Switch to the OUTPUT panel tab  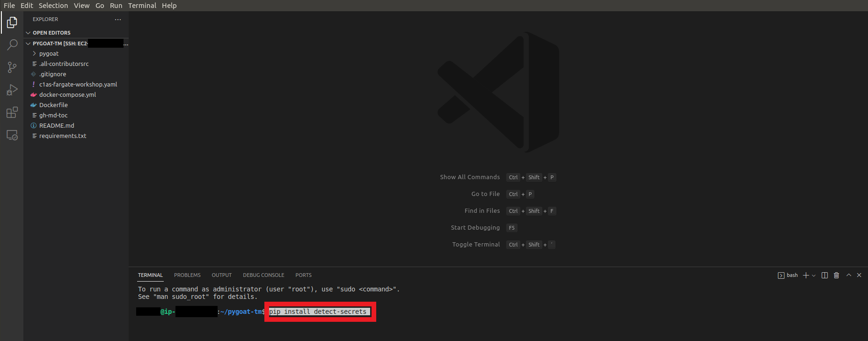(x=222, y=275)
